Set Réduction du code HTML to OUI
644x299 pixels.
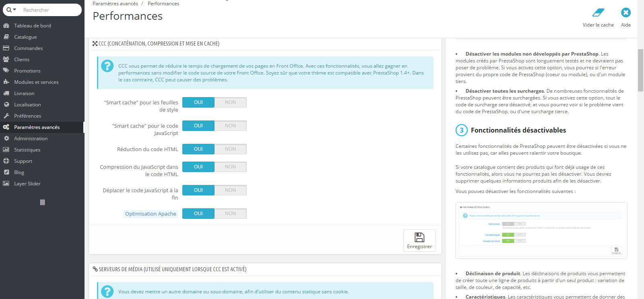tap(198, 149)
